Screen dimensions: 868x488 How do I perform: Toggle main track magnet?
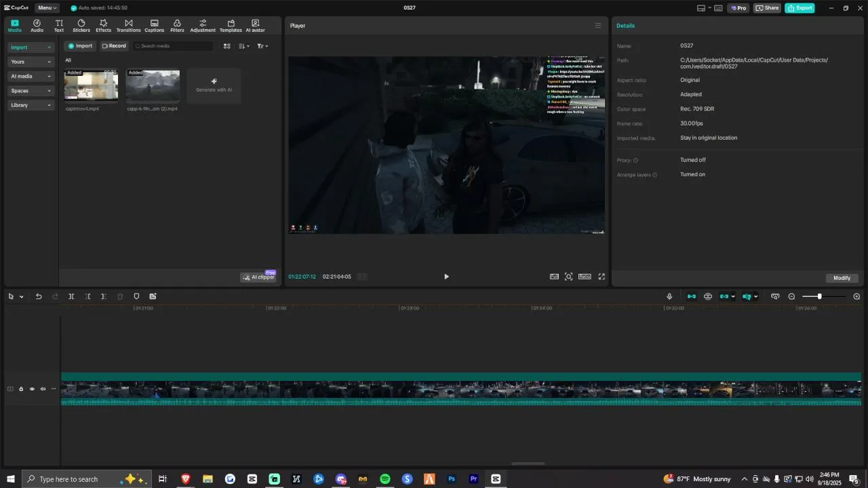[x=692, y=296]
